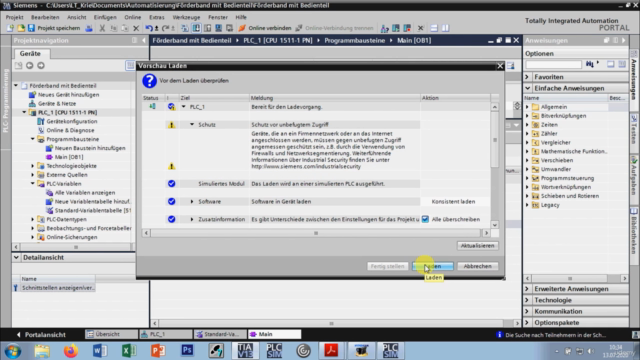
Task: Open the Projekt menu
Action: coord(14,17)
